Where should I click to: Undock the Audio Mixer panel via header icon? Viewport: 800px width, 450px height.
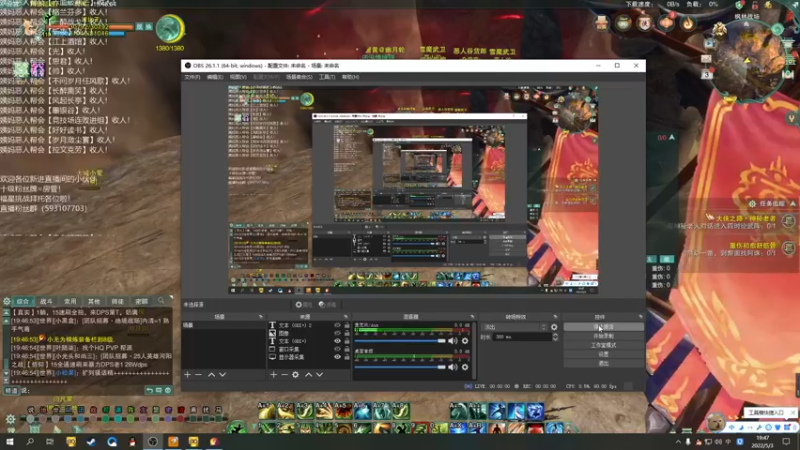[472, 317]
